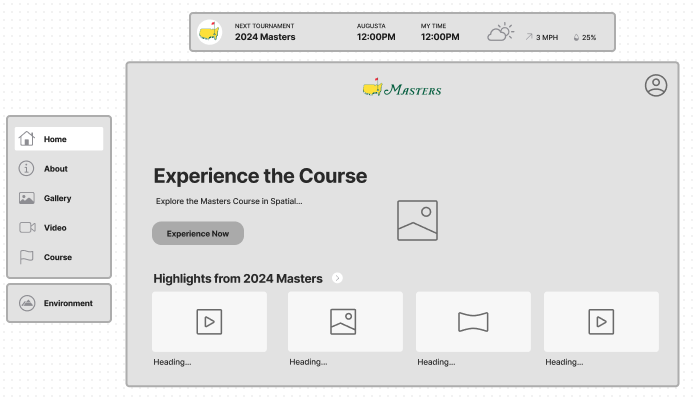Open the Environment panel
Screen dimensions: 696x403
(x=59, y=303)
